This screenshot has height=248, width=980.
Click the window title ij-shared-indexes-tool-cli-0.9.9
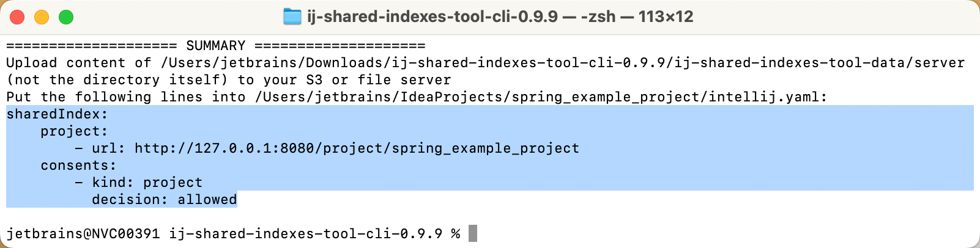point(432,16)
